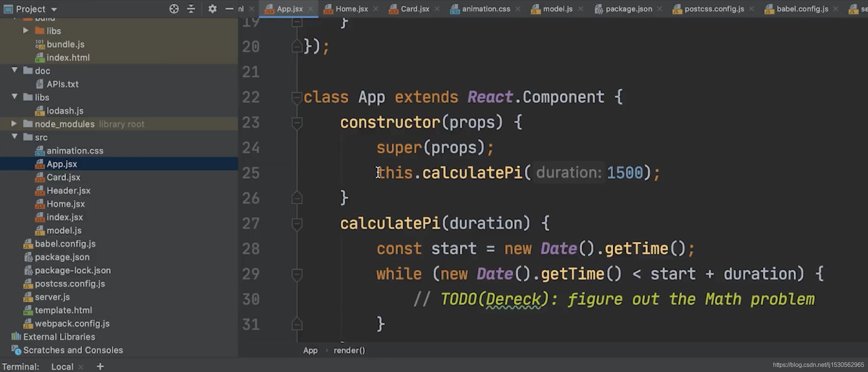This screenshot has width=868, height=372.
Task: Select App.jsx in the project tree
Action: click(x=62, y=164)
